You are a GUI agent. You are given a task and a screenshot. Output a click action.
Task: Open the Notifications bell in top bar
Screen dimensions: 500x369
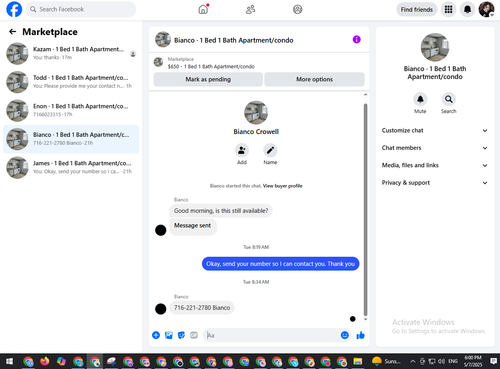[467, 9]
